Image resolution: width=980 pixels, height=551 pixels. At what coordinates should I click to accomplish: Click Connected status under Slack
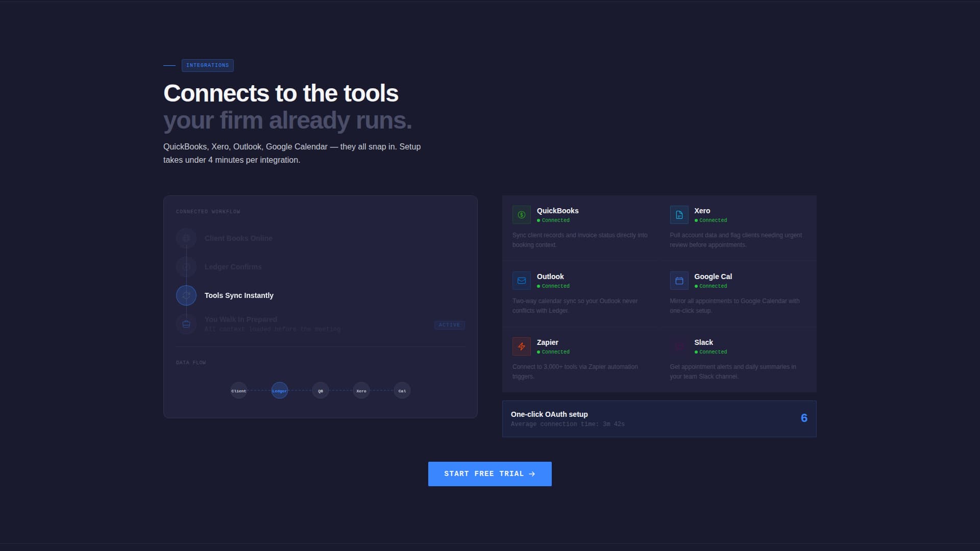(710, 352)
